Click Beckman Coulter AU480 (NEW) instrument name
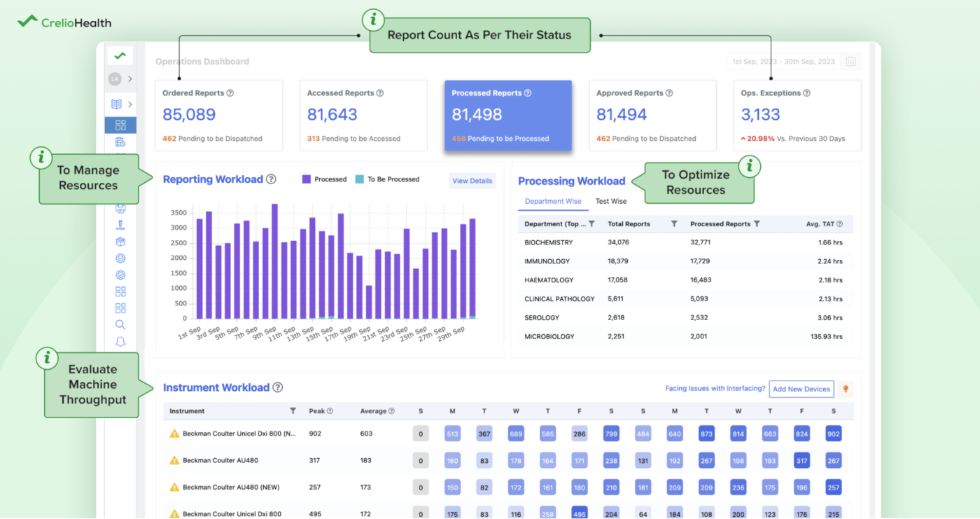Image resolution: width=980 pixels, height=519 pixels. (231, 487)
